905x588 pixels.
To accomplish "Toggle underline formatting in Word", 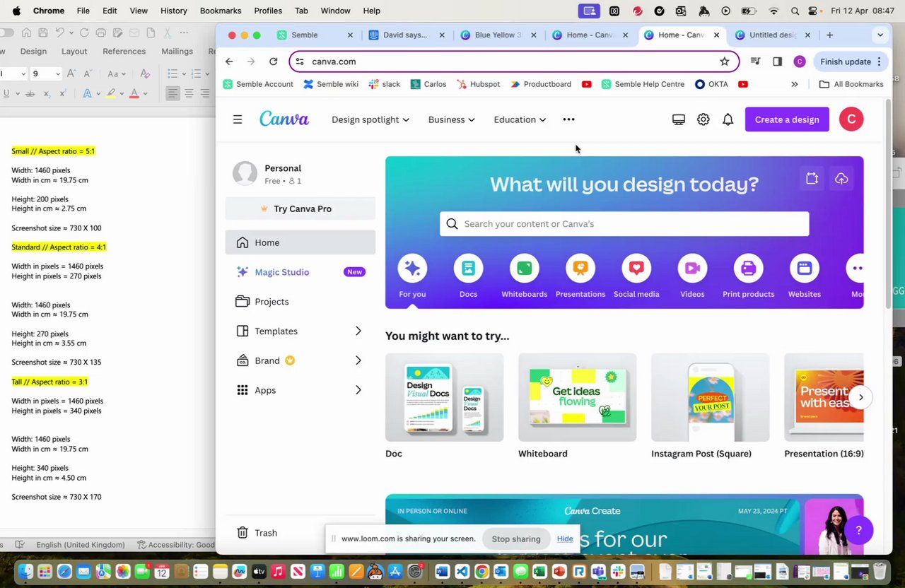I will [x=6, y=93].
